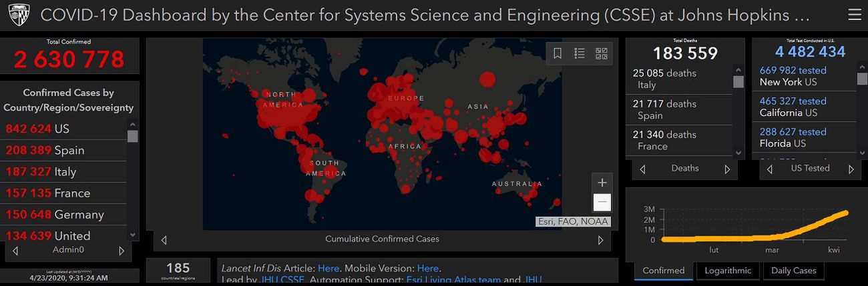Screen dimensions: 868x286
Task: Click the deaths list scrollbar thumb
Action: coord(738,82)
